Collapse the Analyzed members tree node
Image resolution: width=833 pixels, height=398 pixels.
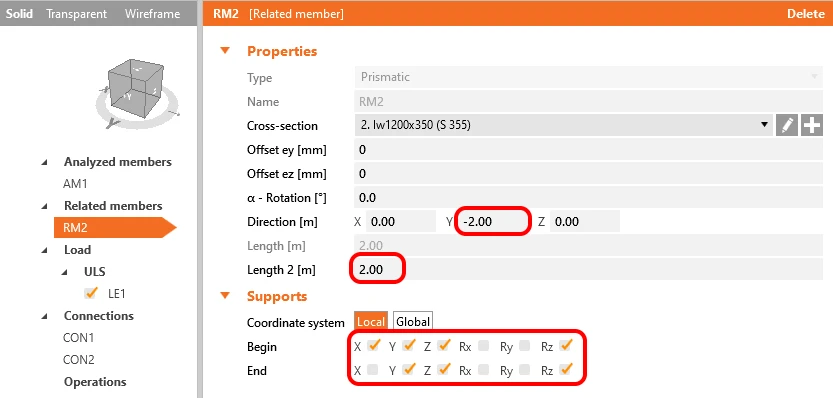(x=44, y=163)
